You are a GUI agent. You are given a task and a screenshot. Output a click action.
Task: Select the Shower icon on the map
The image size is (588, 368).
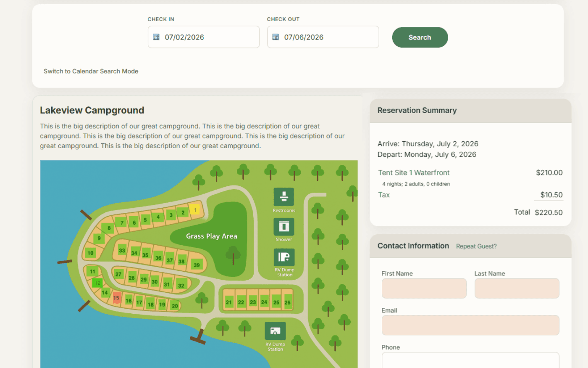pos(284,227)
